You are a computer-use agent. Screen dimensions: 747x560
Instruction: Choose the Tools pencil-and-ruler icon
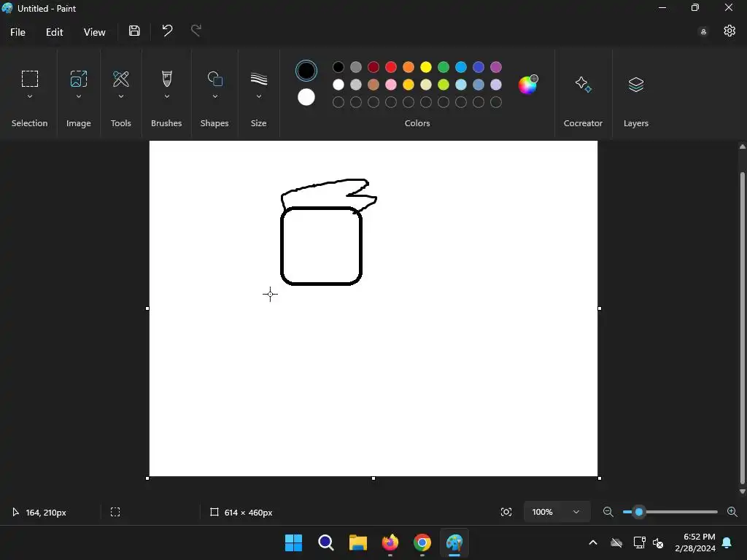pos(121,79)
